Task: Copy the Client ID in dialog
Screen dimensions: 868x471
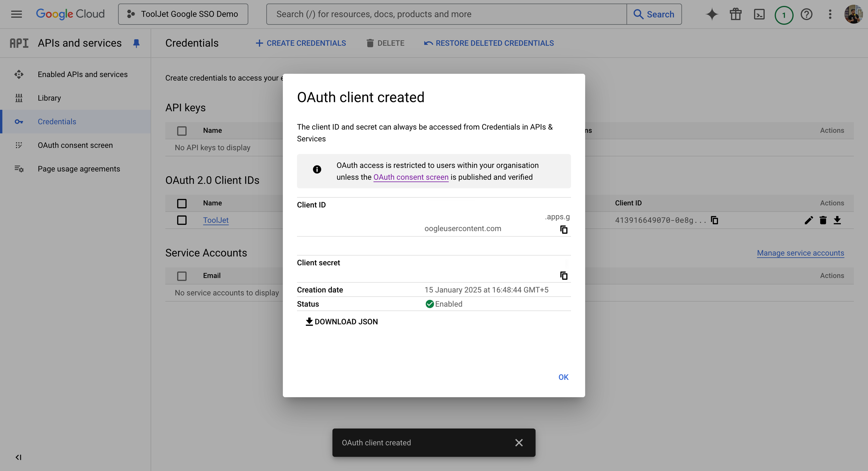Action: (x=563, y=229)
